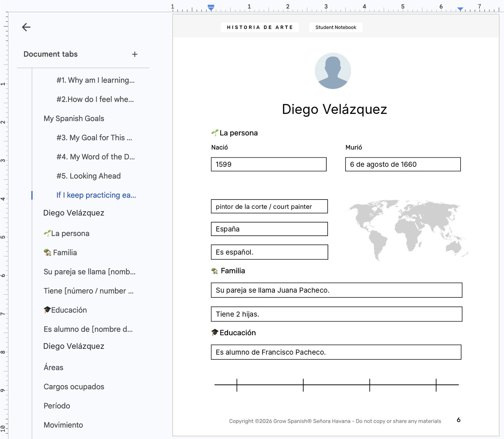Click the profile avatar placeholder image

pos(333,71)
